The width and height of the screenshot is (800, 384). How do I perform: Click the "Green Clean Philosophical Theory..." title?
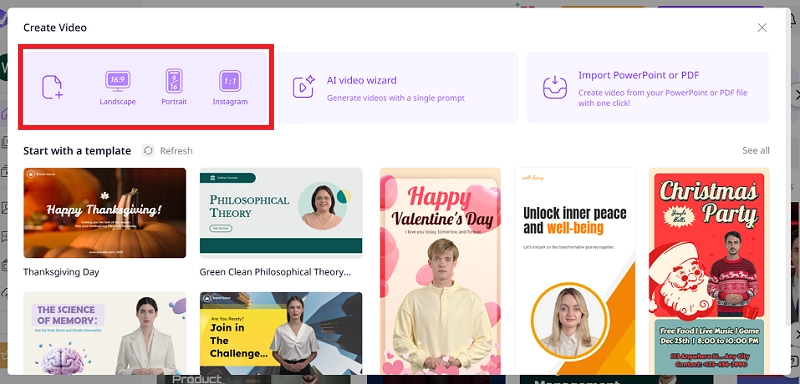pos(275,272)
